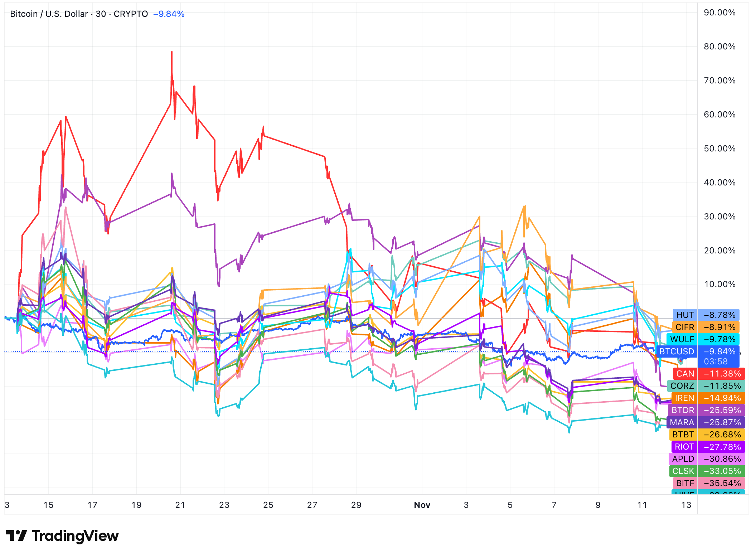Screen dimensions: 756x548
Task: Click the BITF series label
Action: [x=685, y=483]
